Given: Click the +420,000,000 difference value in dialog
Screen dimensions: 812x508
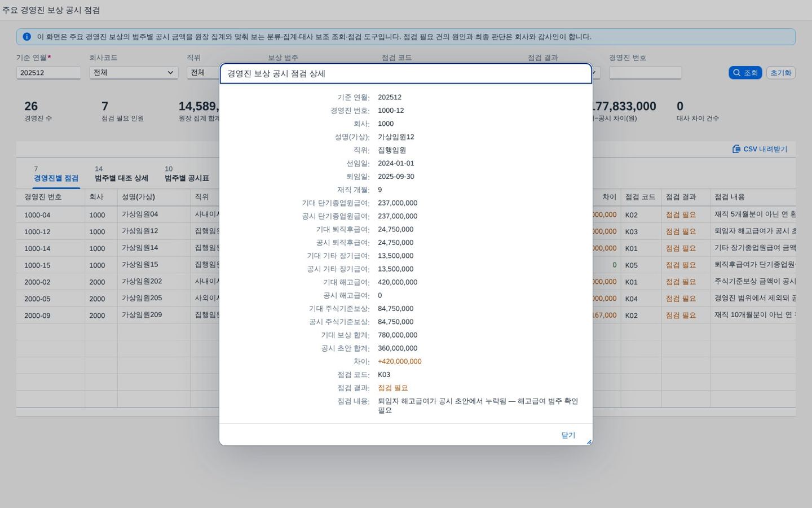Looking at the screenshot, I should tap(399, 361).
